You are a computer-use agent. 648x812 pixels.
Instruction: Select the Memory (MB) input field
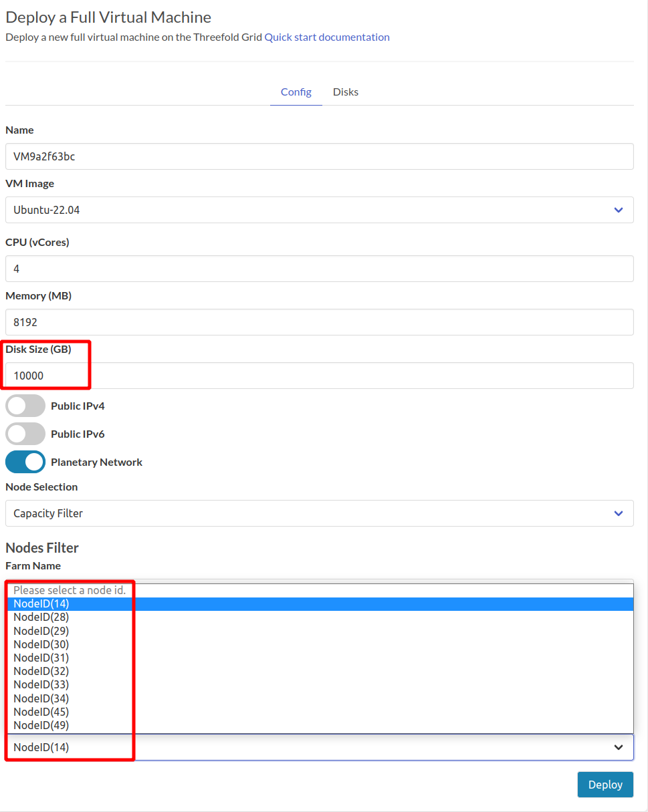click(x=319, y=322)
